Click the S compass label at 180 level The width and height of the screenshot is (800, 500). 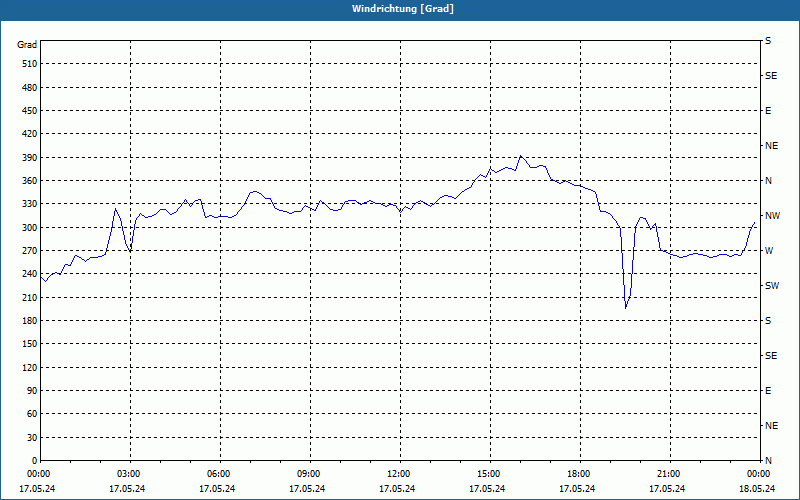(768, 321)
